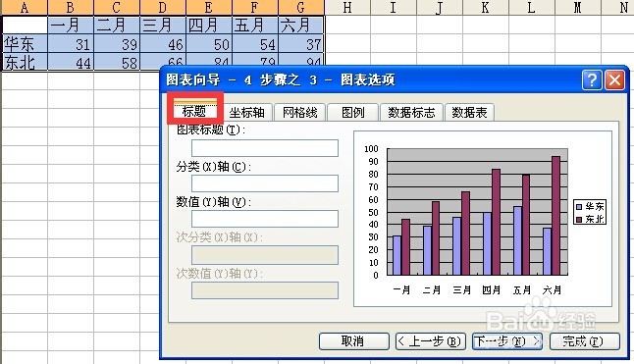Click the cell with value 39
The image size is (634, 364).
tap(117, 43)
